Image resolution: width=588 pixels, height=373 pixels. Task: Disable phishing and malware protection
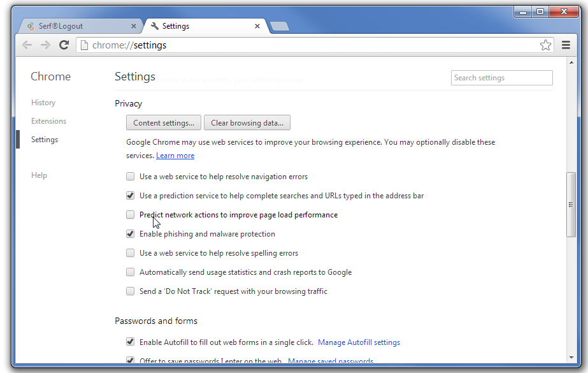[130, 234]
